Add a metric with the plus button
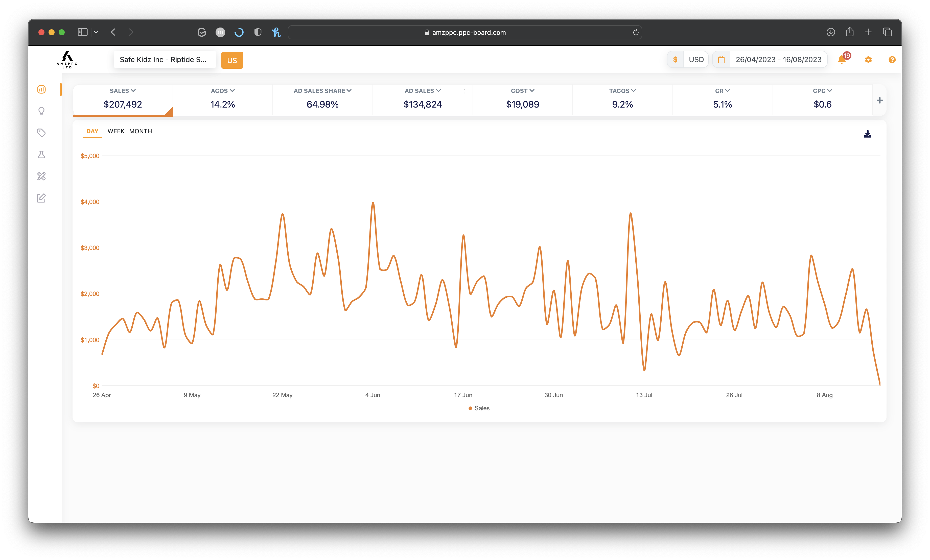This screenshot has height=560, width=930. pyautogui.click(x=879, y=100)
